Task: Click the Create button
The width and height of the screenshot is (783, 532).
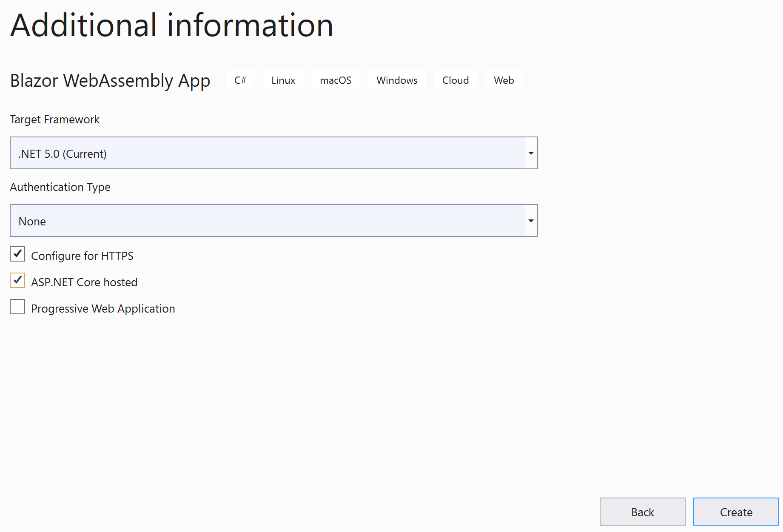Action: [736, 512]
